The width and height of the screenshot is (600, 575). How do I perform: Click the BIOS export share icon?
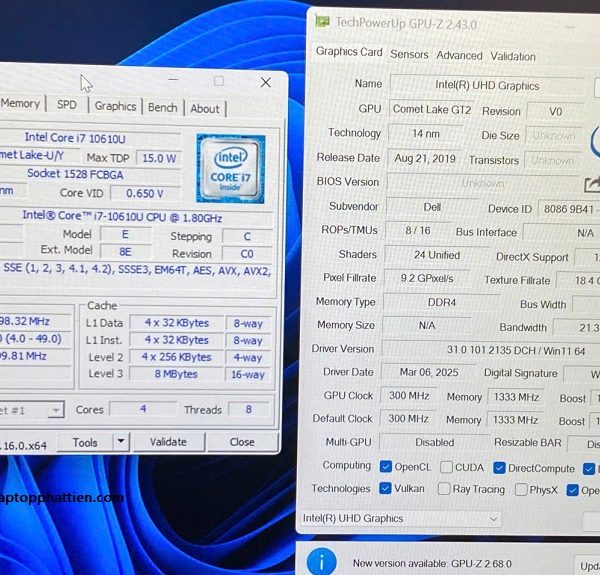(591, 185)
